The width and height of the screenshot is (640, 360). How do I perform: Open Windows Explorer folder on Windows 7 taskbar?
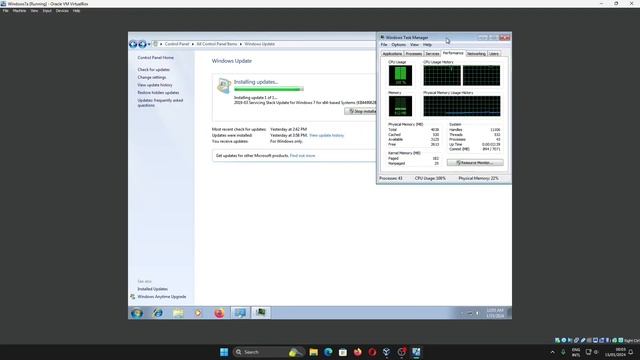(x=178, y=313)
